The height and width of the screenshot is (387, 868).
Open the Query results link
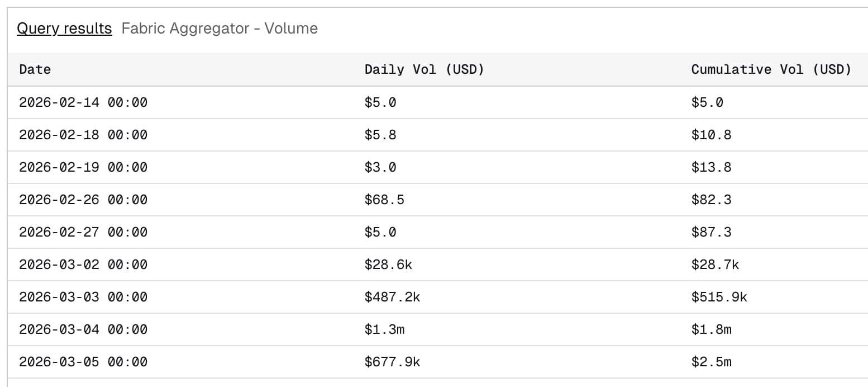pos(64,29)
